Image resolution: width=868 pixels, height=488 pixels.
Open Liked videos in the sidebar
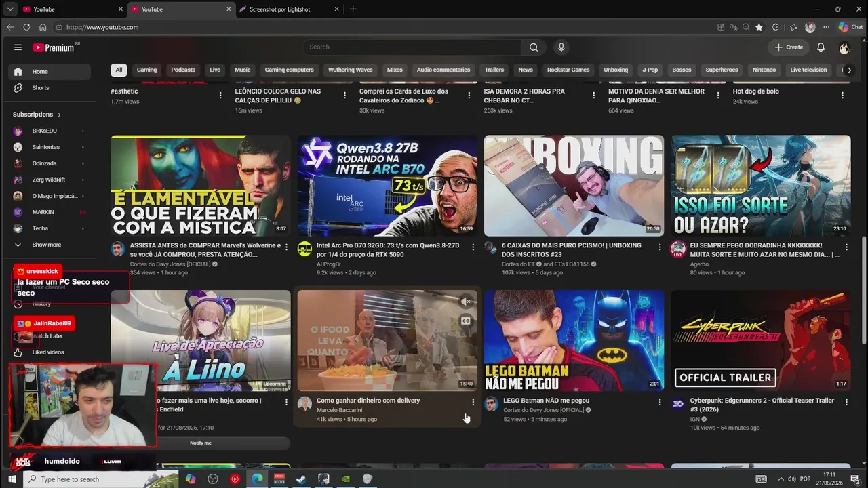pyautogui.click(x=50, y=352)
